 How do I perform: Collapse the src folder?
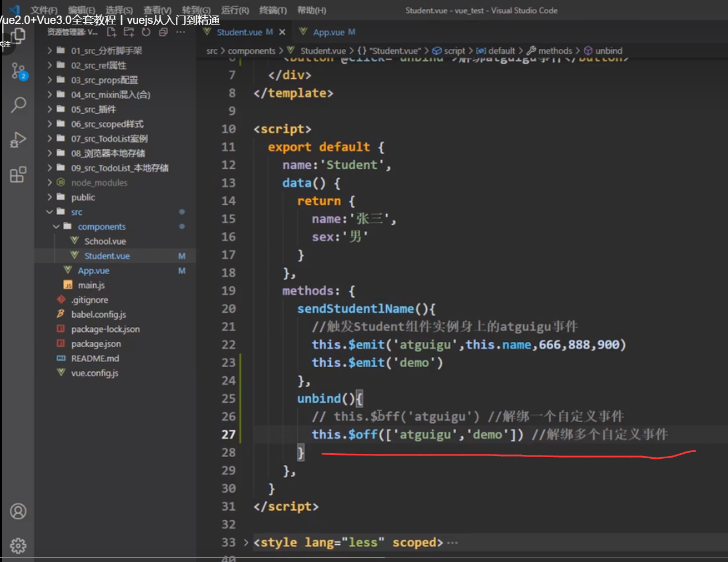[77, 212]
